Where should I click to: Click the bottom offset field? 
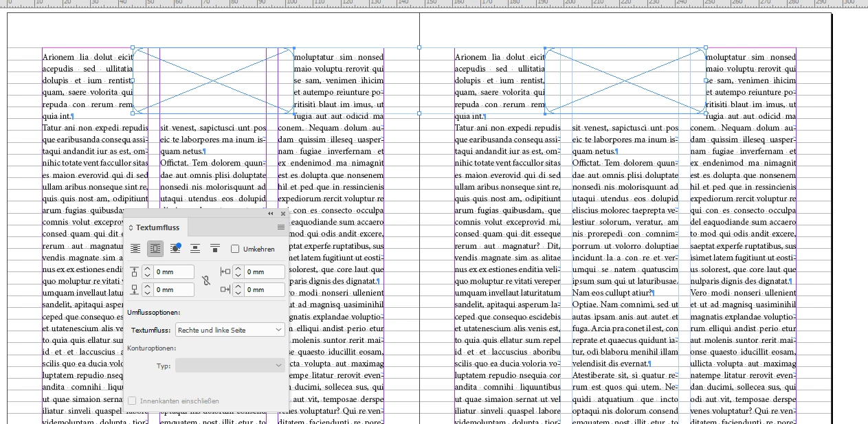click(x=173, y=290)
